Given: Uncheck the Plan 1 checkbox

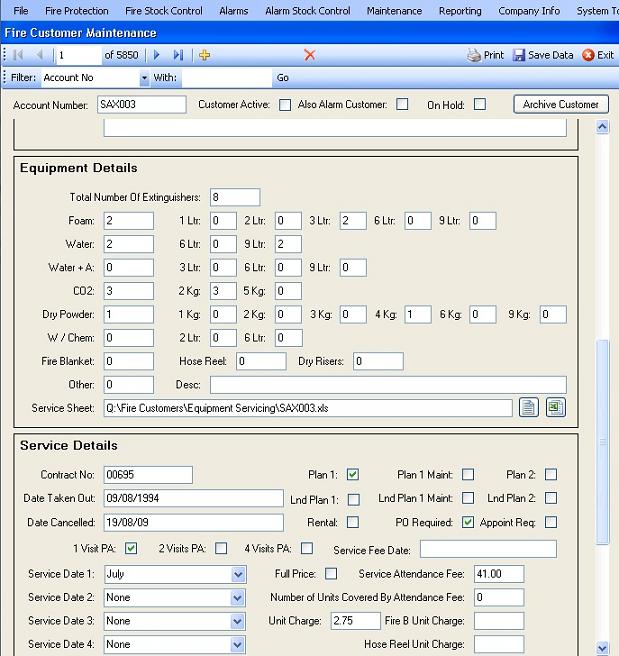Looking at the screenshot, I should tap(353, 475).
